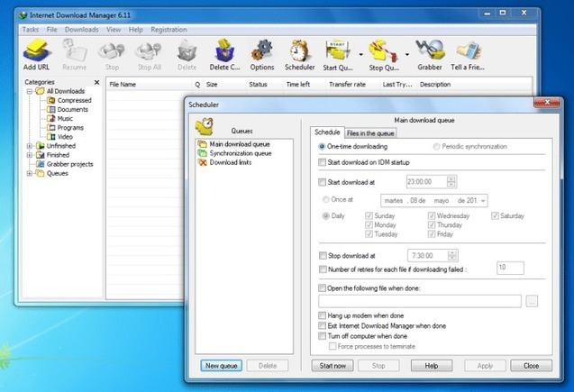Launch the Grabber tool icon
This screenshot has height=392, width=574.
click(x=430, y=52)
